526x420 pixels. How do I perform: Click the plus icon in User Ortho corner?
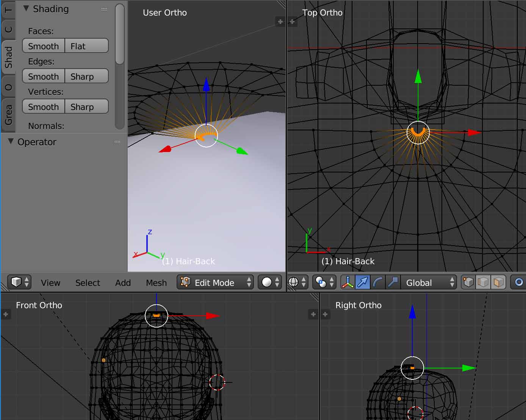pos(280,22)
